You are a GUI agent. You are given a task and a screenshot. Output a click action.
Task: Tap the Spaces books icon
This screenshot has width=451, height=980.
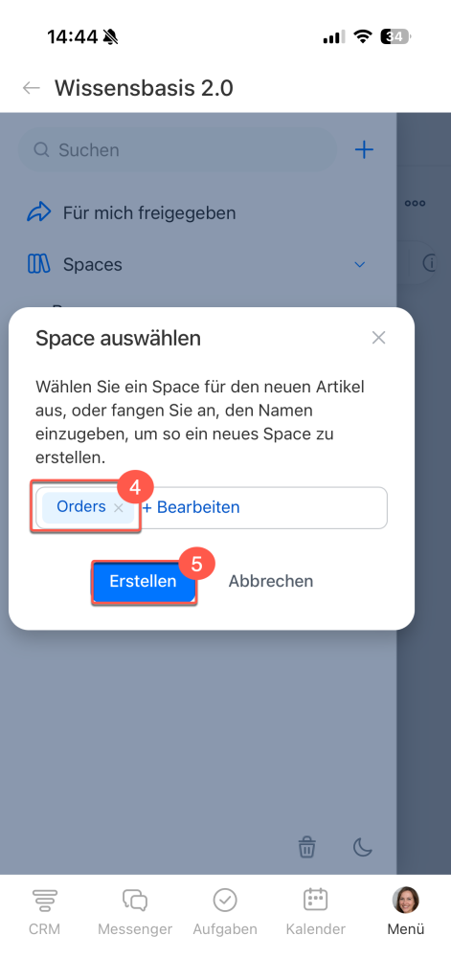[x=39, y=264]
